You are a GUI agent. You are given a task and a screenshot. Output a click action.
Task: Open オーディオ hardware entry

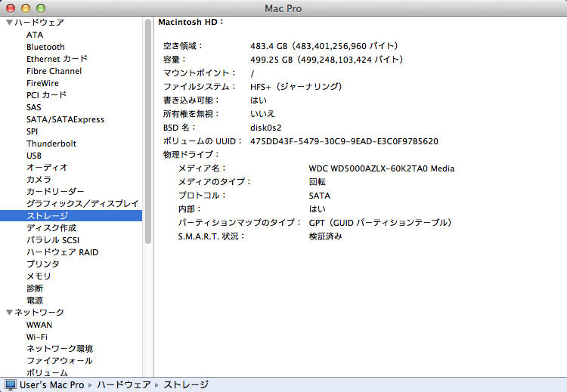pyautogui.click(x=47, y=168)
